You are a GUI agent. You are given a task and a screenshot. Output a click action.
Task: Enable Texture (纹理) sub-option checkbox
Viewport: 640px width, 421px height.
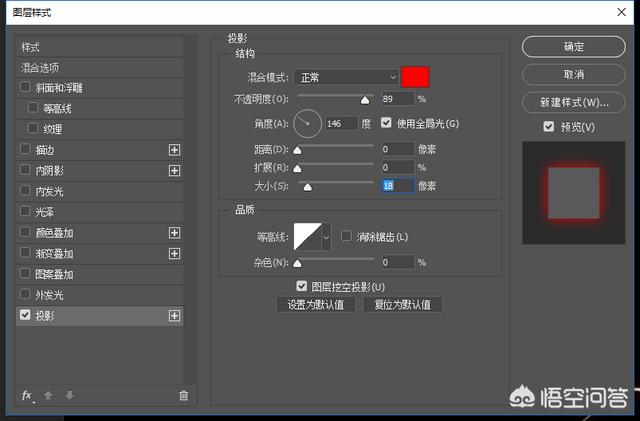(x=33, y=129)
